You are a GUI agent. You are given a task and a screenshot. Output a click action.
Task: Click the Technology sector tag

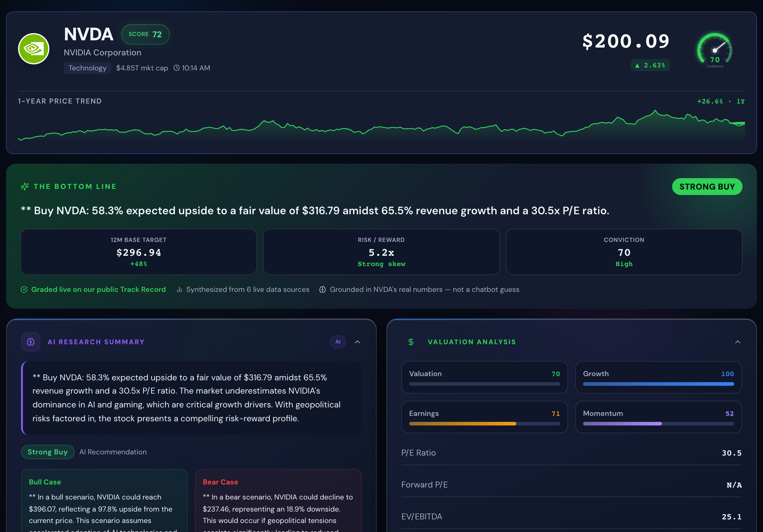tap(87, 68)
